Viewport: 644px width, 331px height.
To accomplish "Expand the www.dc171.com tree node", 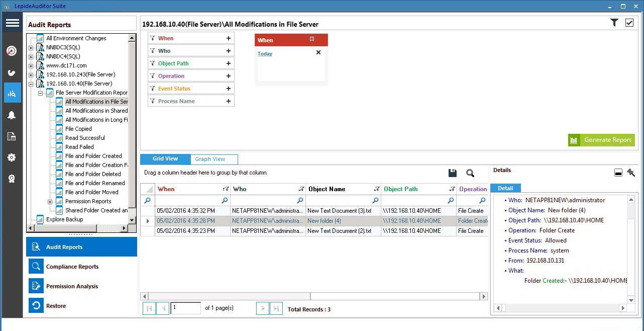I will coord(31,66).
